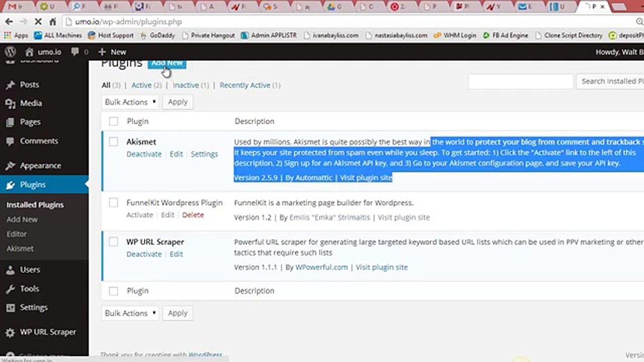This screenshot has height=362, width=644.
Task: Deactivate the Akismet plugin
Action: pos(144,154)
